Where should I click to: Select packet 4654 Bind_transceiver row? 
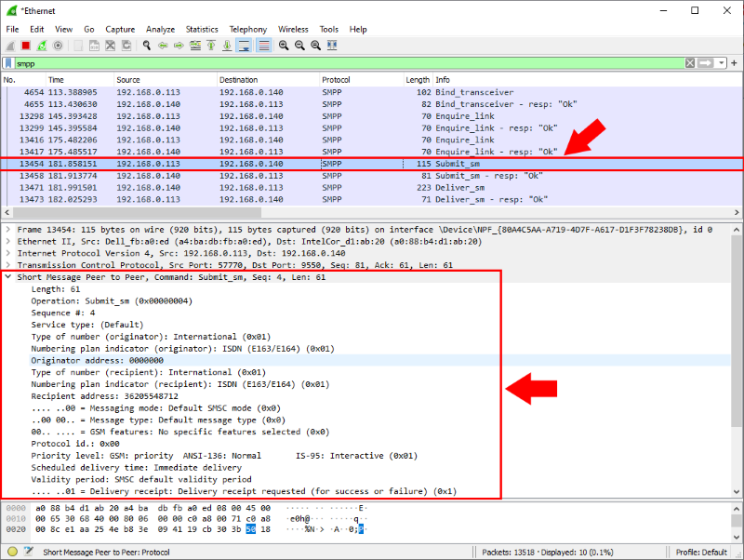tap(371, 92)
